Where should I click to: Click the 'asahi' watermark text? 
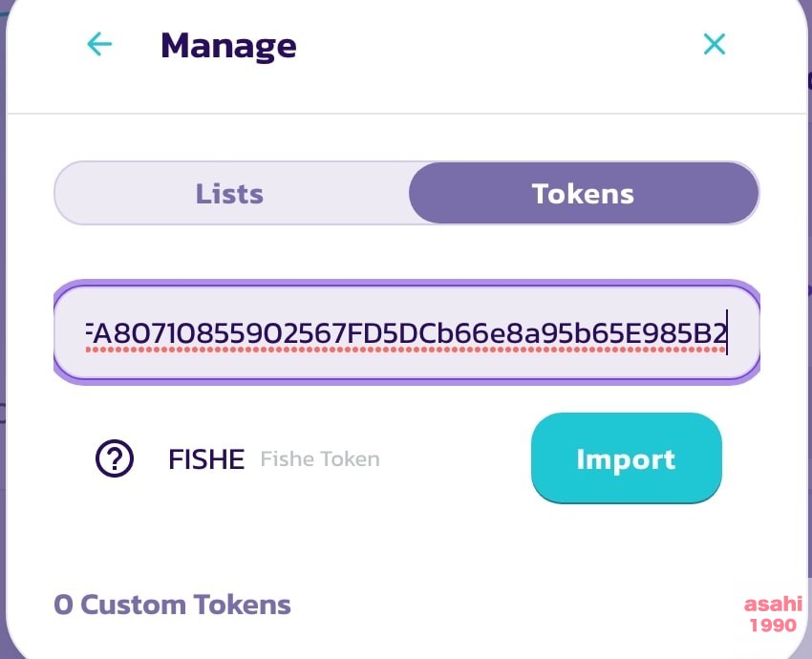771,605
